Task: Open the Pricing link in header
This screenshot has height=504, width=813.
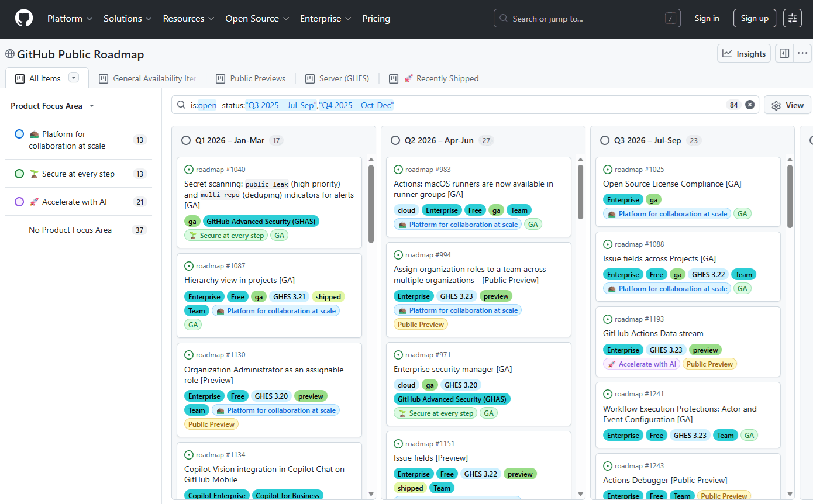Action: point(376,19)
